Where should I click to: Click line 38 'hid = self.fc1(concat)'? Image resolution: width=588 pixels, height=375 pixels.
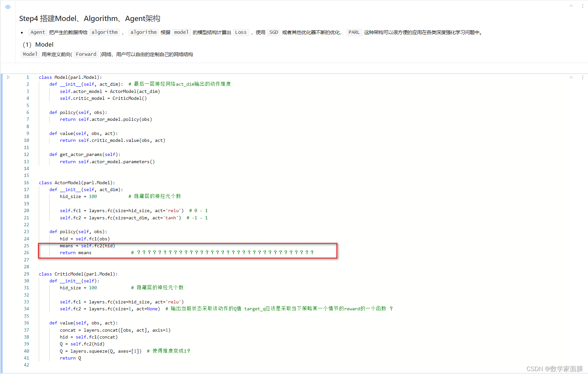click(89, 337)
